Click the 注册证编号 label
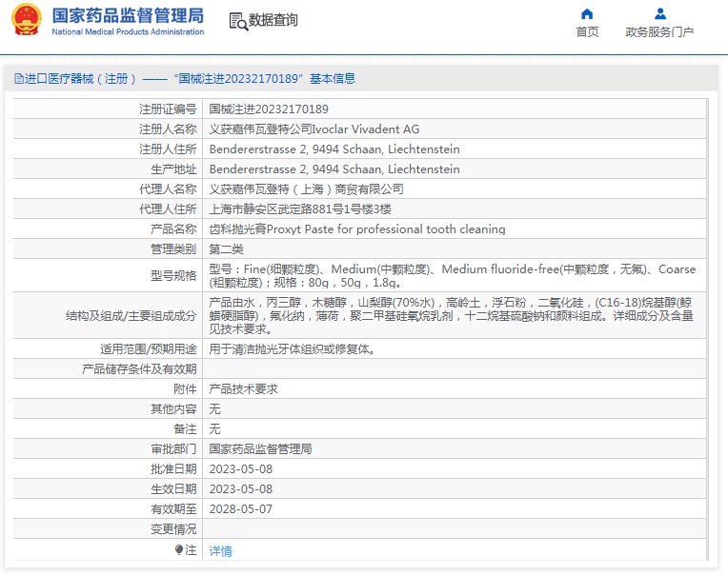Screen dimensions: 728x576 tap(168, 109)
